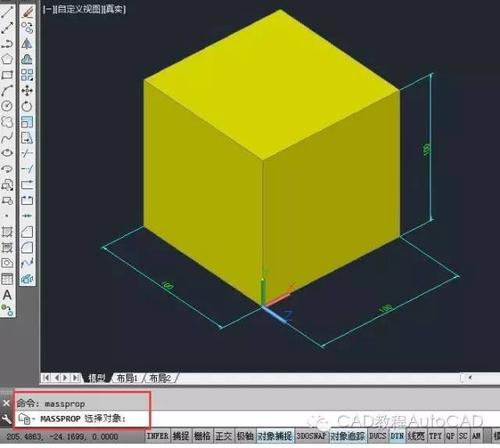Image resolution: width=500 pixels, height=448 pixels.
Task: Select the Explode modify tool
Action: pyautogui.click(x=27, y=279)
